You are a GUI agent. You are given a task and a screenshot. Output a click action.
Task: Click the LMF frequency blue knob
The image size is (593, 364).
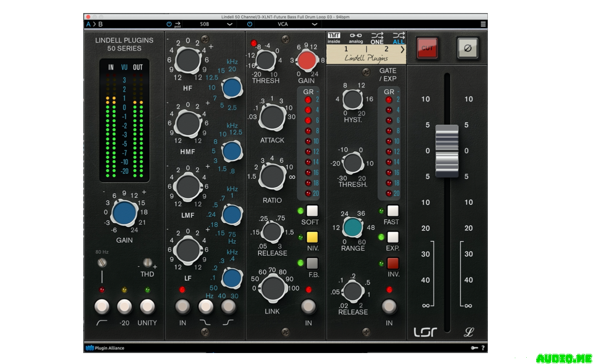[x=232, y=215]
